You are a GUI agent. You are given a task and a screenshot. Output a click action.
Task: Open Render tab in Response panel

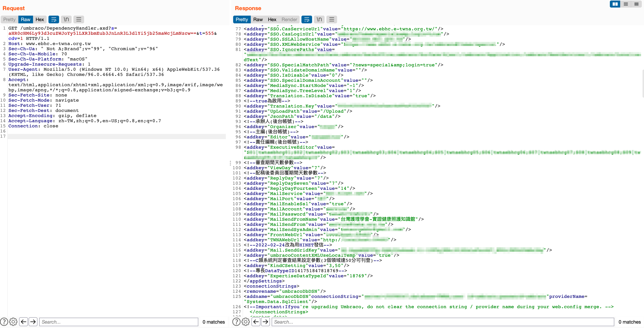289,19
